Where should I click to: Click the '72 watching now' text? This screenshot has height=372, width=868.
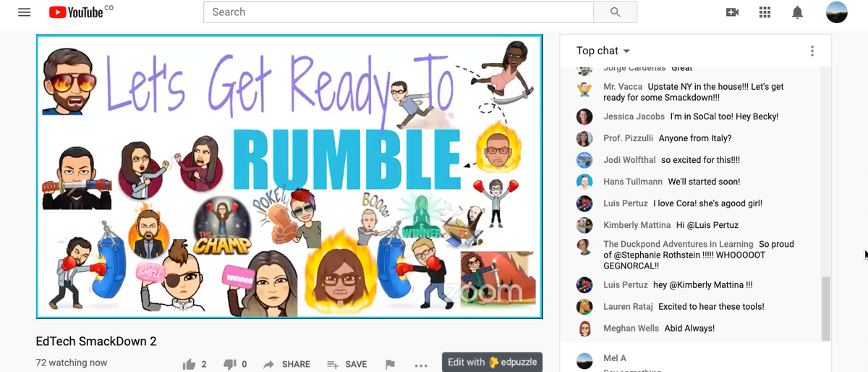(72, 363)
